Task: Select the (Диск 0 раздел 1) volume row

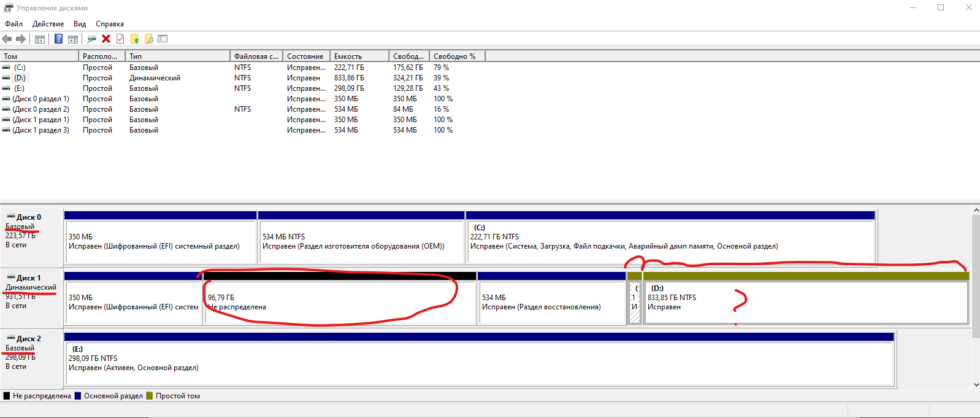Action: click(40, 99)
